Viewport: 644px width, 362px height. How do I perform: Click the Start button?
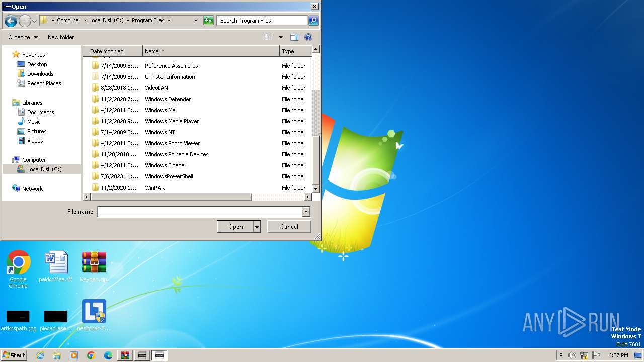point(14,355)
